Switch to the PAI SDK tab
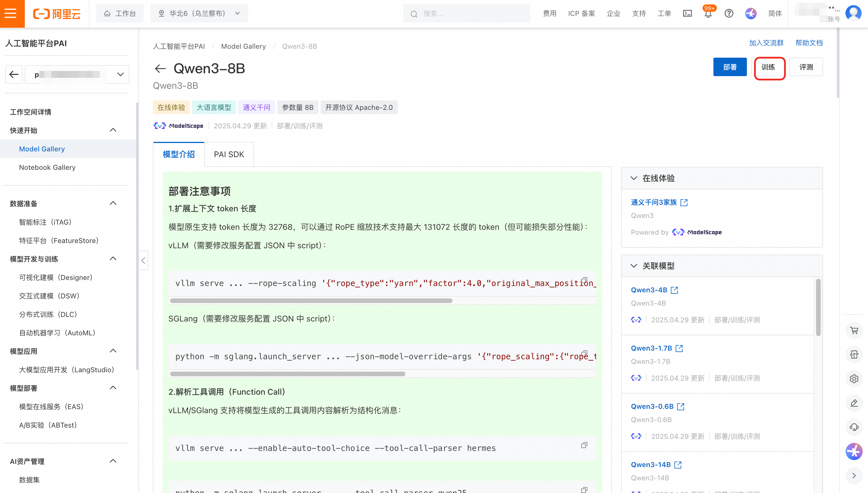The image size is (868, 493). (x=229, y=155)
